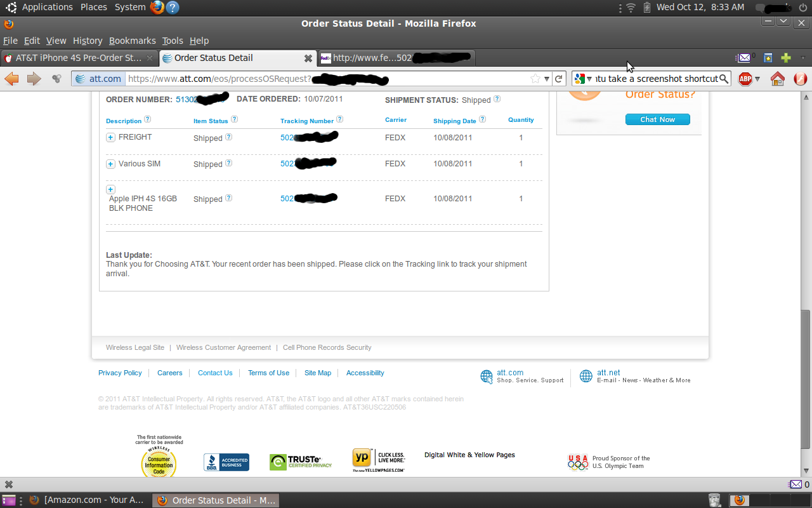
Task: Click the Ubuntu logo beside Applications
Action: click(x=11, y=7)
